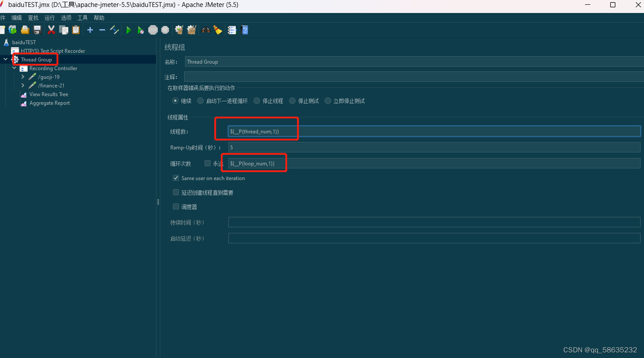Select the 启动下一进程循环 radio option
This screenshot has height=358, width=644.
click(x=200, y=101)
